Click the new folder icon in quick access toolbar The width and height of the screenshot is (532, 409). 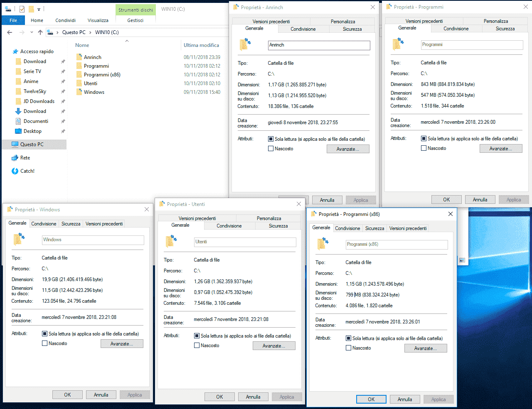(31, 9)
